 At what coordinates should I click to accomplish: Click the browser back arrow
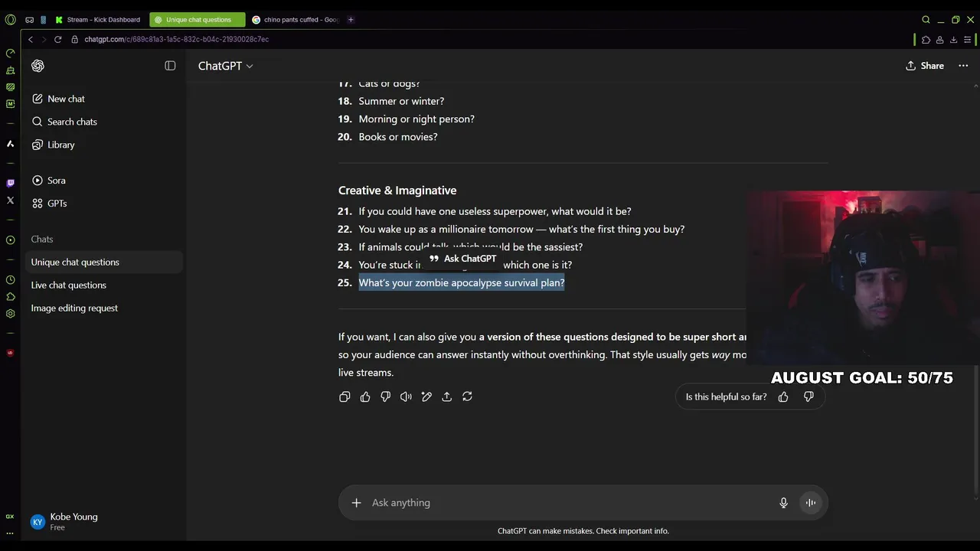coord(31,39)
